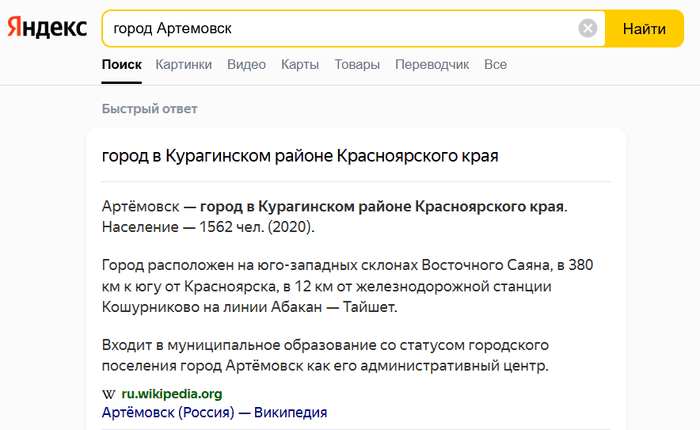Click the paragraph starting Входит в муниципальное
The width and height of the screenshot is (700, 430).
pyautogui.click(x=325, y=355)
